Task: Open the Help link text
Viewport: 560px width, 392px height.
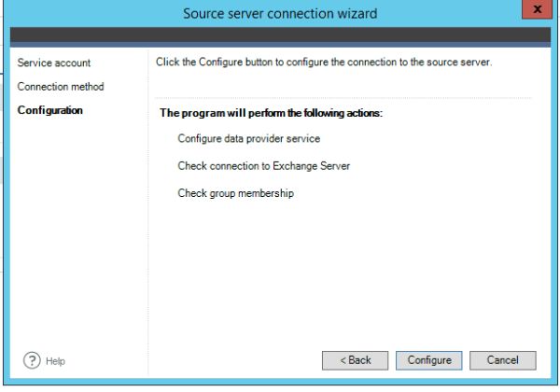Action: pyautogui.click(x=55, y=361)
